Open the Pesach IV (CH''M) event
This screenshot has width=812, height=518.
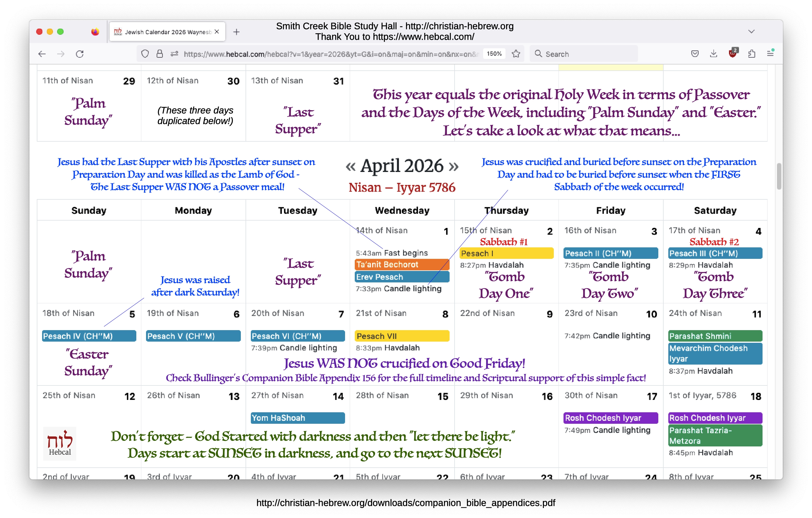[89, 336]
